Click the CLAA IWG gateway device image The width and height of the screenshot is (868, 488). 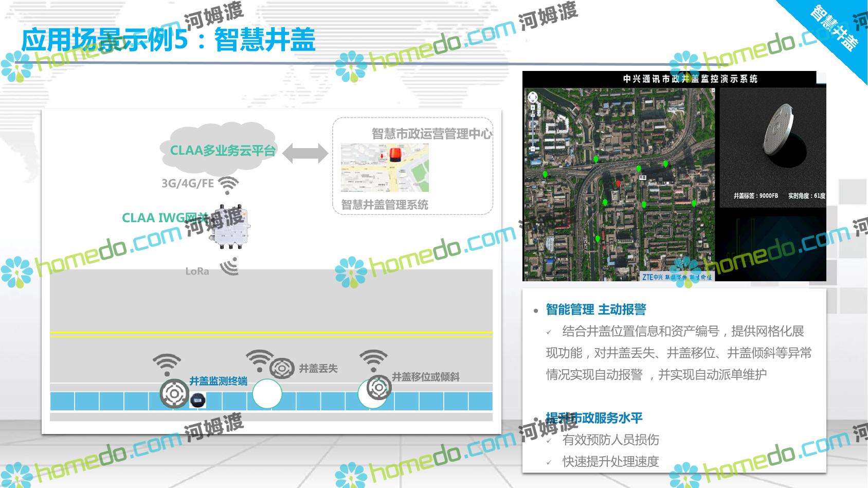230,228
